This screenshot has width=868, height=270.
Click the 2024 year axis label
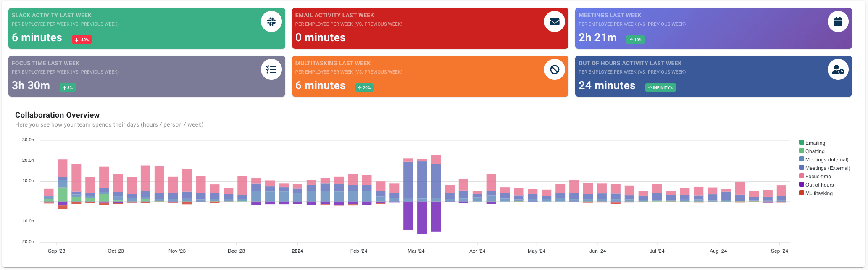(x=297, y=251)
